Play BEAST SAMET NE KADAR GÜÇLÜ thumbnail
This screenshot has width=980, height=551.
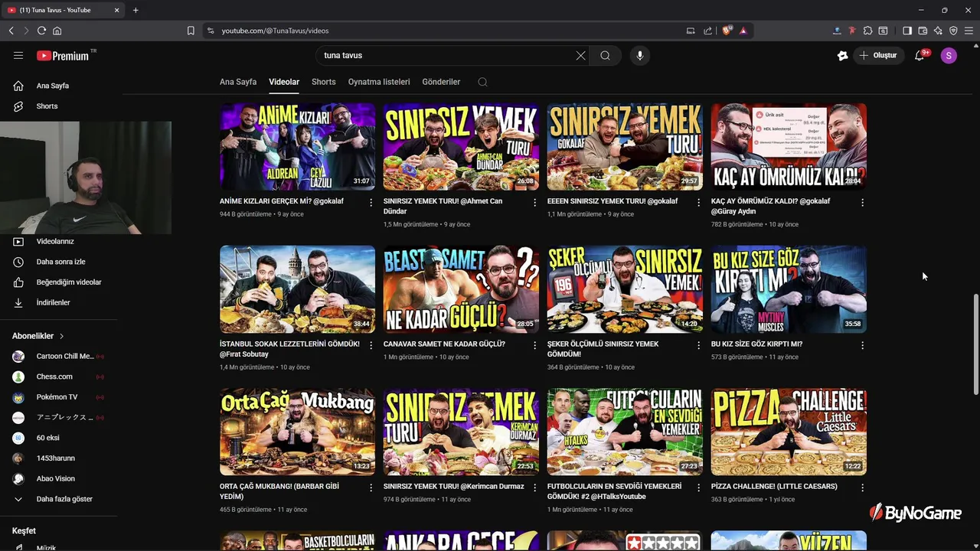click(461, 289)
